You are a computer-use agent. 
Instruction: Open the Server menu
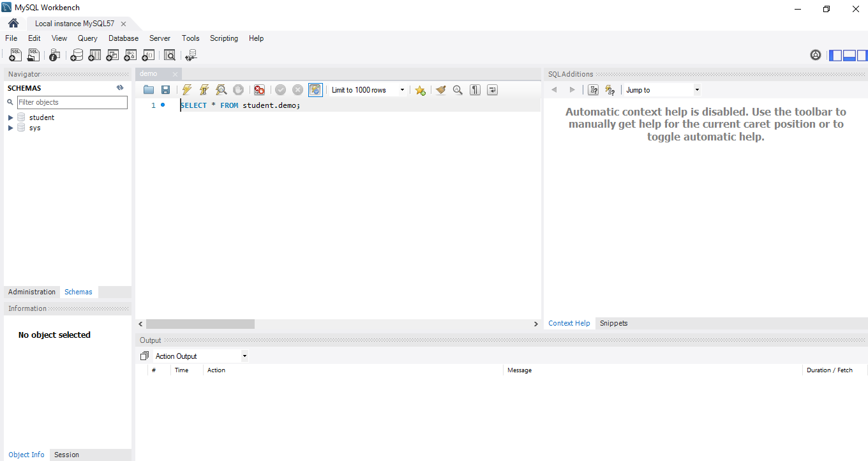point(160,38)
